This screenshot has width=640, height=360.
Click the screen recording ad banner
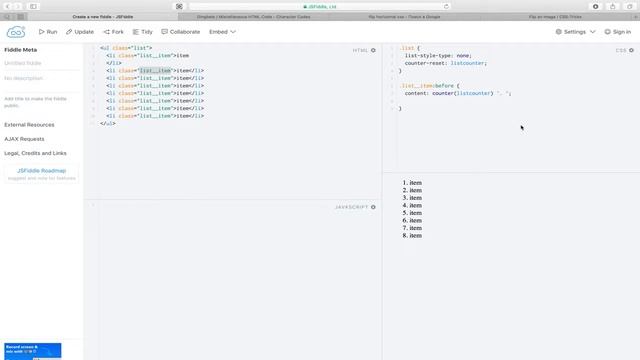(33, 351)
